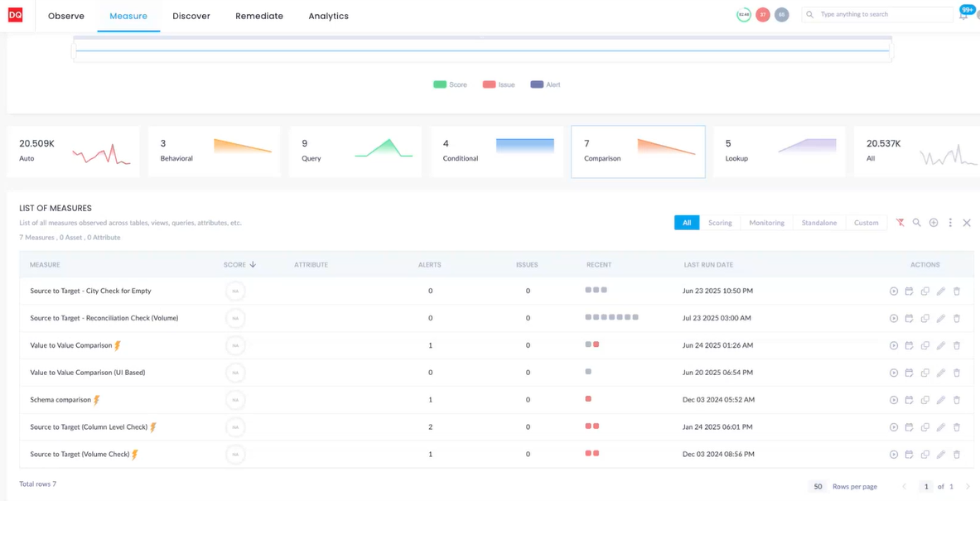Toggle the Issue series in chart legend

pyautogui.click(x=499, y=85)
